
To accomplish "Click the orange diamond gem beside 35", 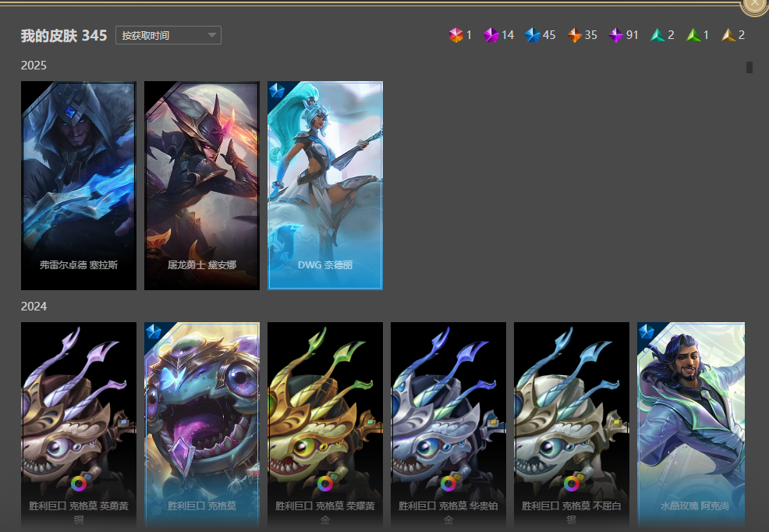I will (x=574, y=35).
